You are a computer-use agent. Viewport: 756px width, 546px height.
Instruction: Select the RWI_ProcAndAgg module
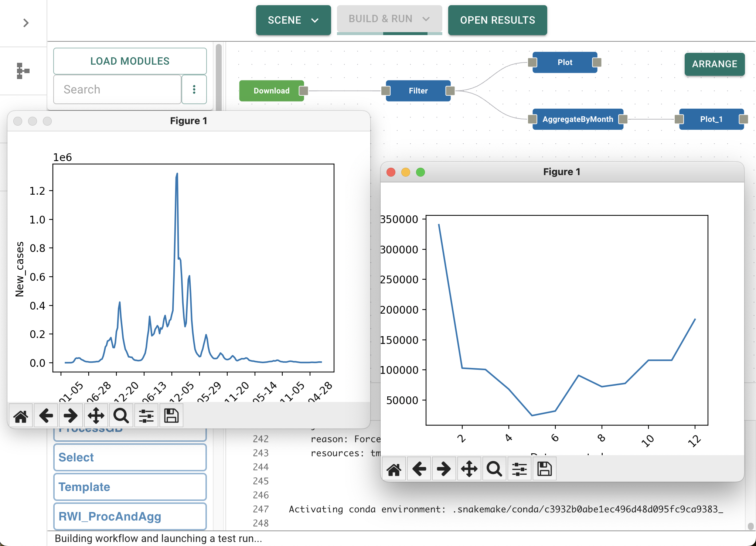point(130,516)
